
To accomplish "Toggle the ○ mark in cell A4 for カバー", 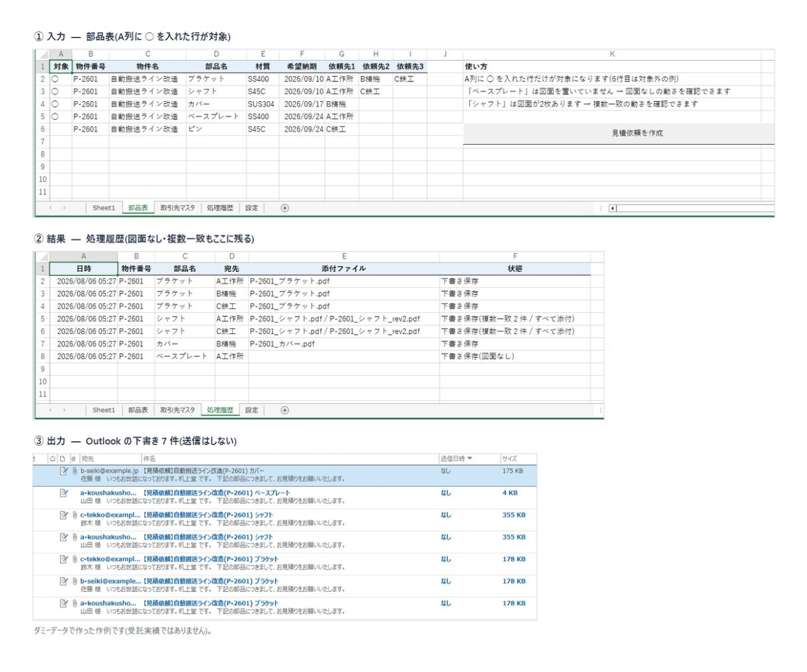I will tap(61, 104).
